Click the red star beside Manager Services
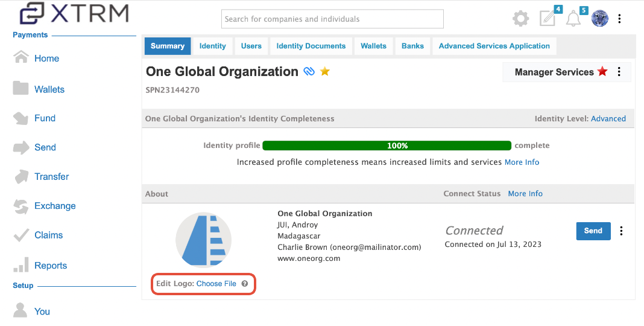This screenshot has width=644, height=326. coord(602,71)
